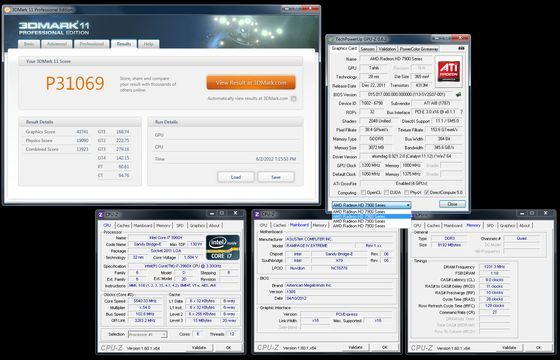Click the Combined Score row in Result Details
Viewport: 560px width, 360px height.
pos(57,149)
